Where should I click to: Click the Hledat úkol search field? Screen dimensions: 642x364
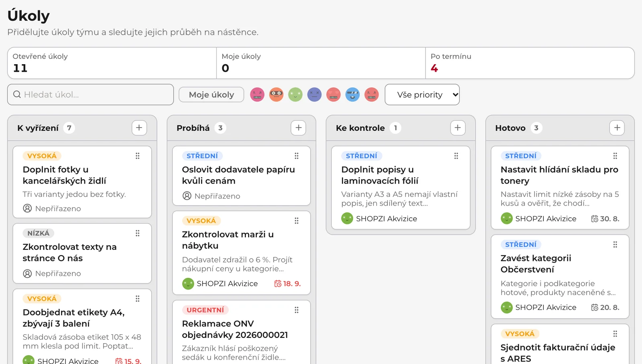click(x=91, y=95)
